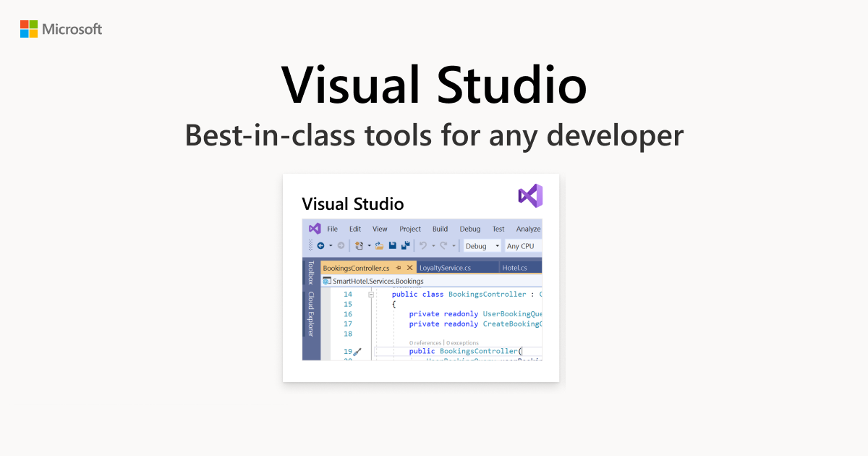Click line number 14 in the gutter
This screenshot has width=868, height=456.
coord(348,295)
